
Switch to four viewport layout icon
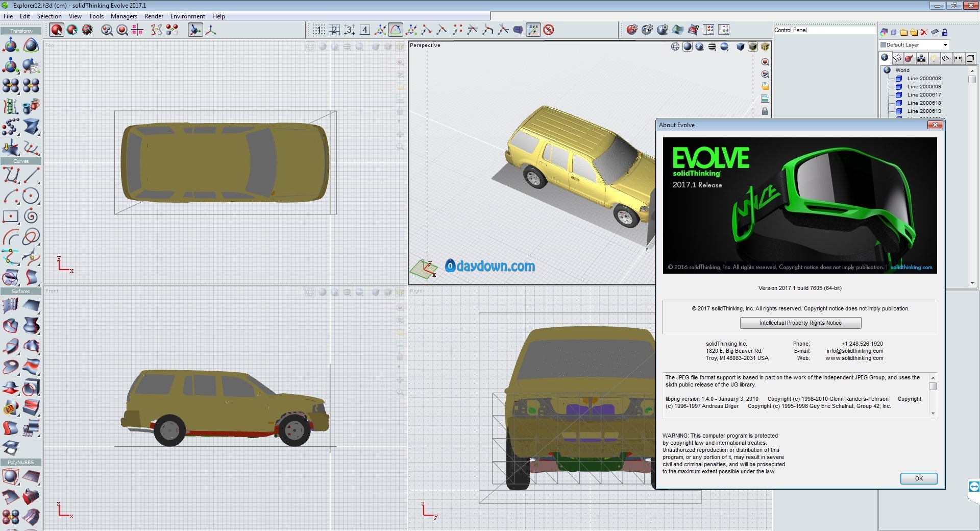(x=364, y=30)
